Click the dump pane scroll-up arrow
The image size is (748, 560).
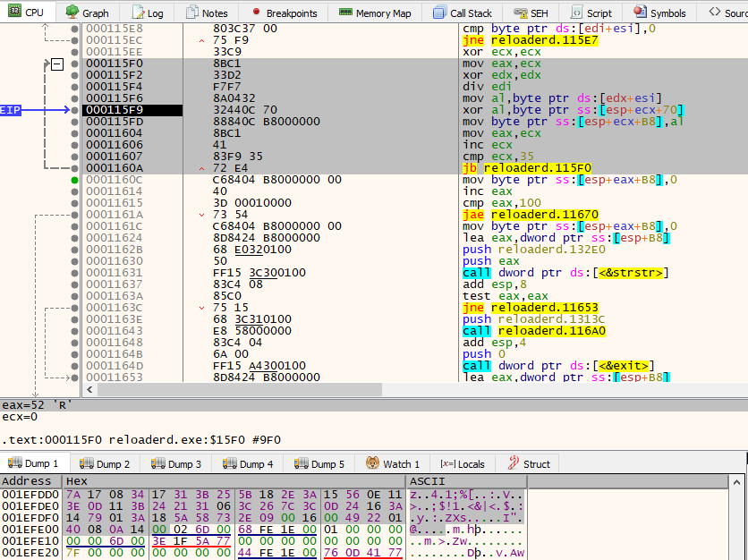[x=737, y=482]
